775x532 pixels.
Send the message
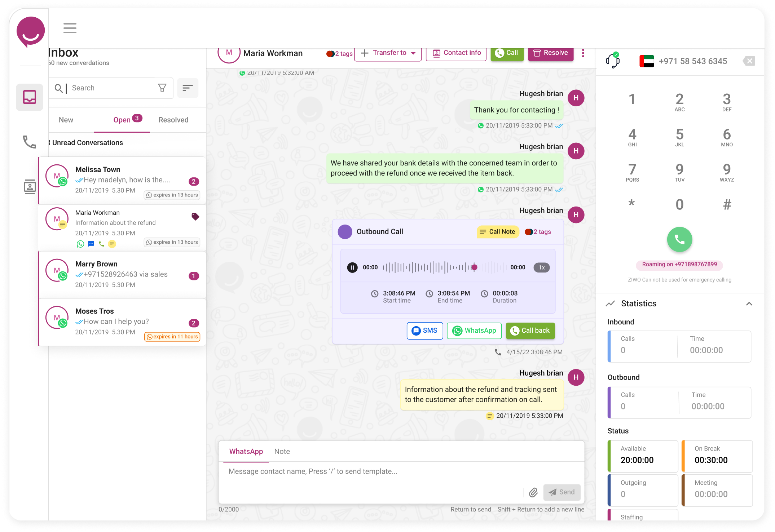tap(562, 492)
